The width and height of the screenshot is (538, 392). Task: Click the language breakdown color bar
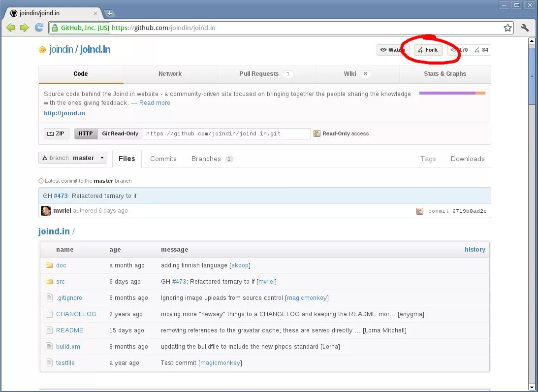point(452,93)
